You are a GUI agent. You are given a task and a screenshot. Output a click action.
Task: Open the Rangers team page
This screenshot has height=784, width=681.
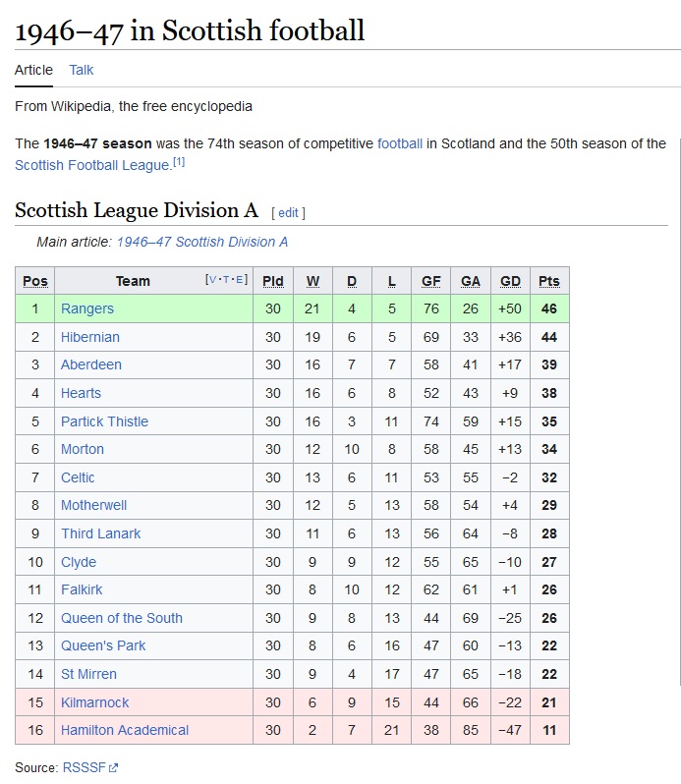pos(87,308)
